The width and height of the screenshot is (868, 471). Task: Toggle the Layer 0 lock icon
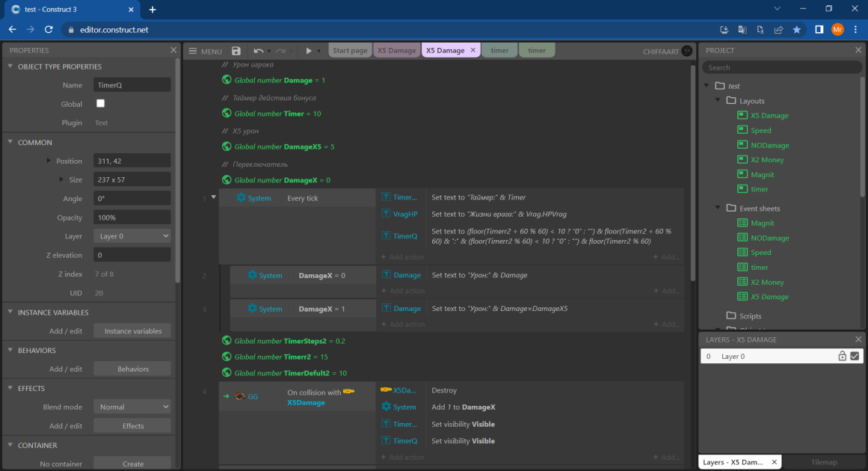[x=842, y=356]
